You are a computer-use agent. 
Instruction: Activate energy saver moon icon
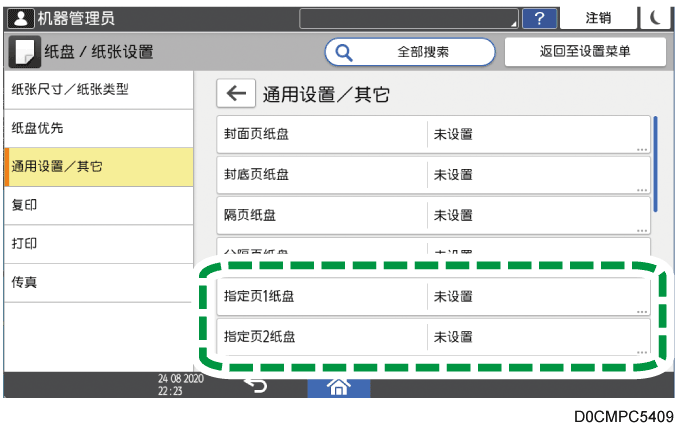click(x=656, y=18)
